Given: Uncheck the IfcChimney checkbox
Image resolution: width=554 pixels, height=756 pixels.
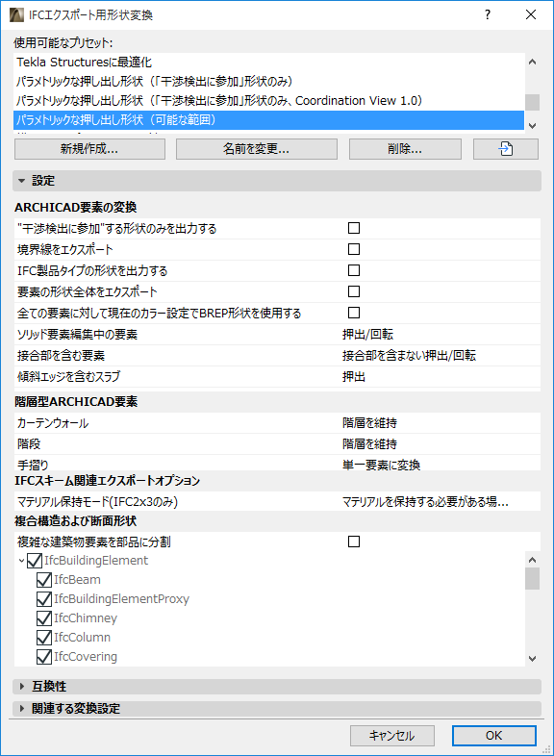Looking at the screenshot, I should (x=44, y=618).
